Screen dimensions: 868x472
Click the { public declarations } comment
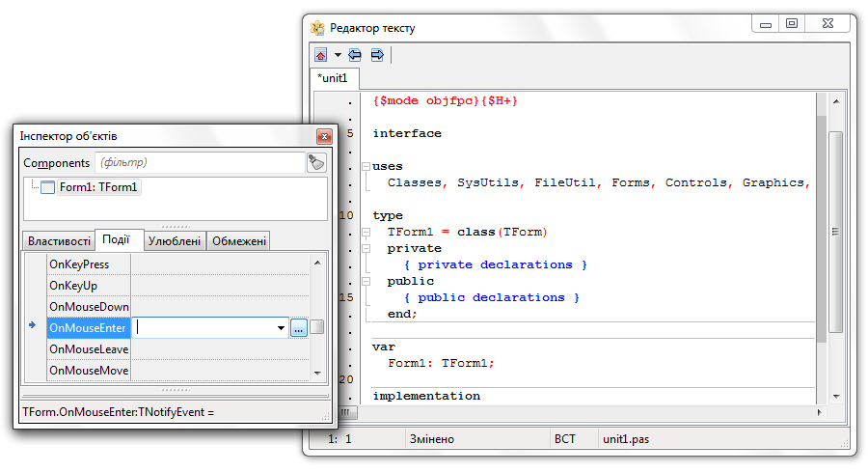(492, 297)
